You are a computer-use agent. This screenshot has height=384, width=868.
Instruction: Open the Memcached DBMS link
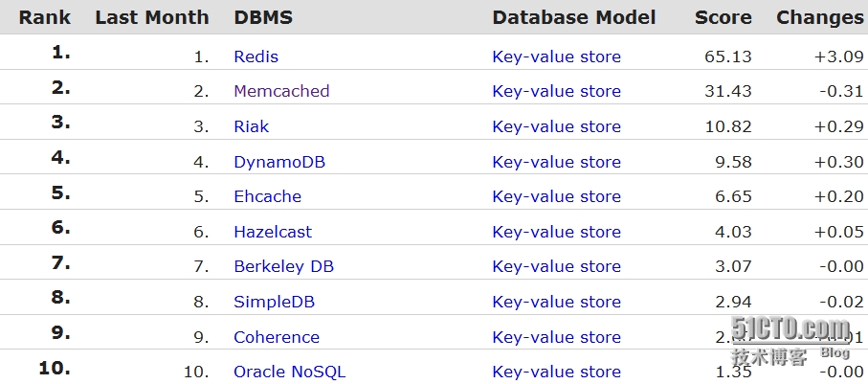click(x=281, y=91)
